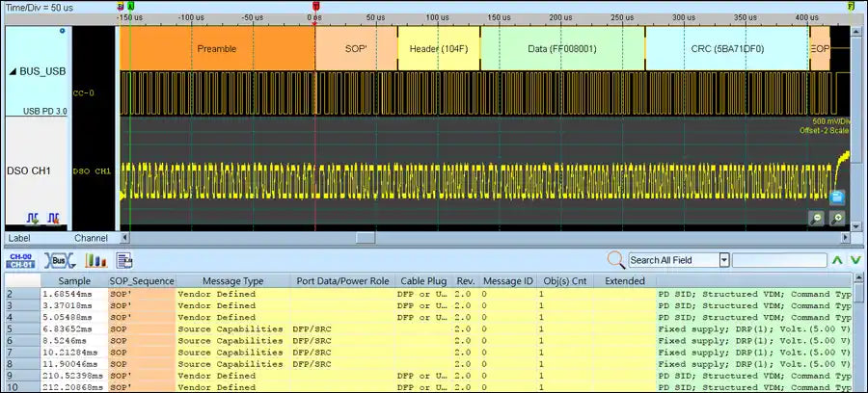Click the magnifier search icon
The height and width of the screenshot is (393, 868).
615,259
